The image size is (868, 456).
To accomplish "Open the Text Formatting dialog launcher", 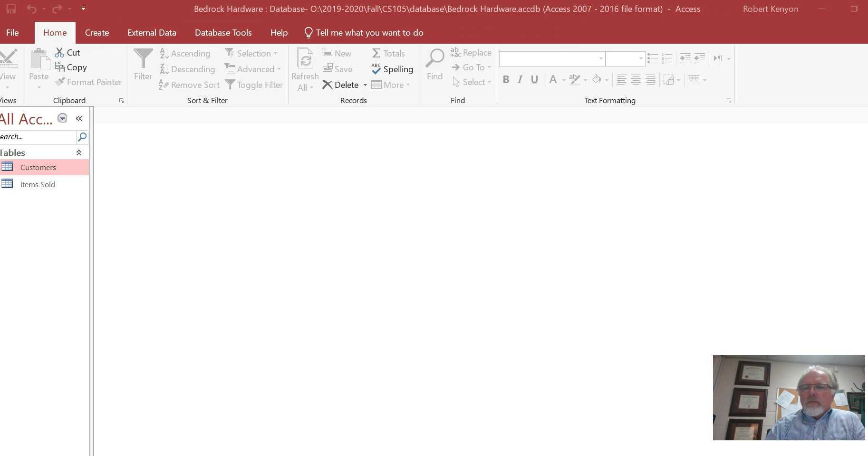I will [x=729, y=101].
